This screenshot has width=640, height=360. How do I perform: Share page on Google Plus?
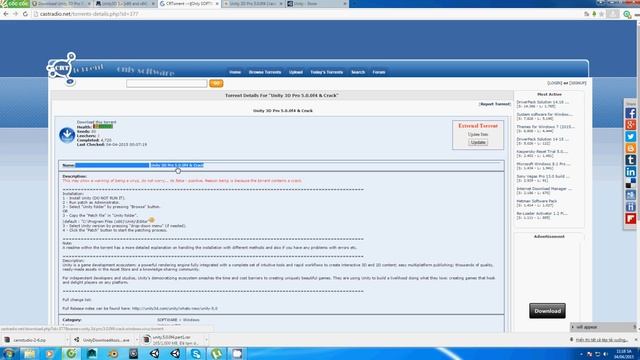click(x=631, y=125)
